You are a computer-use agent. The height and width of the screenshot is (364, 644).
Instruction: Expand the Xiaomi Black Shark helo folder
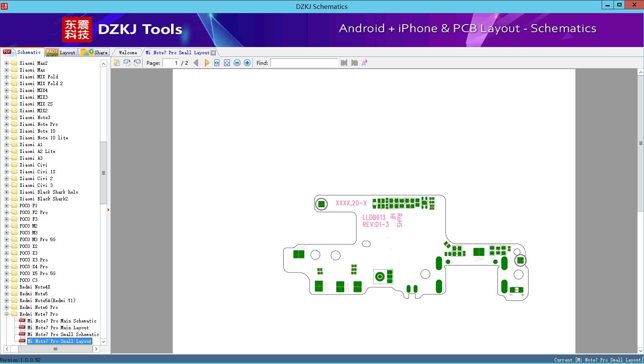coord(6,192)
